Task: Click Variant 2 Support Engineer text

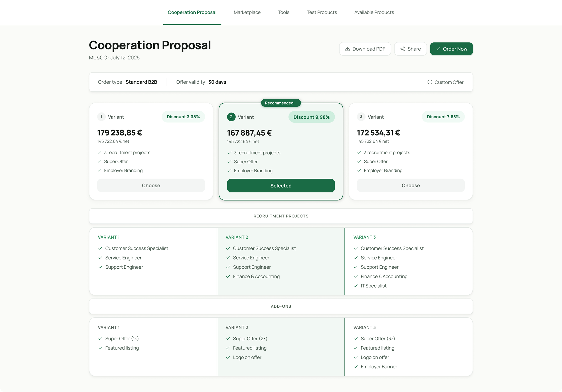Action: (252, 267)
